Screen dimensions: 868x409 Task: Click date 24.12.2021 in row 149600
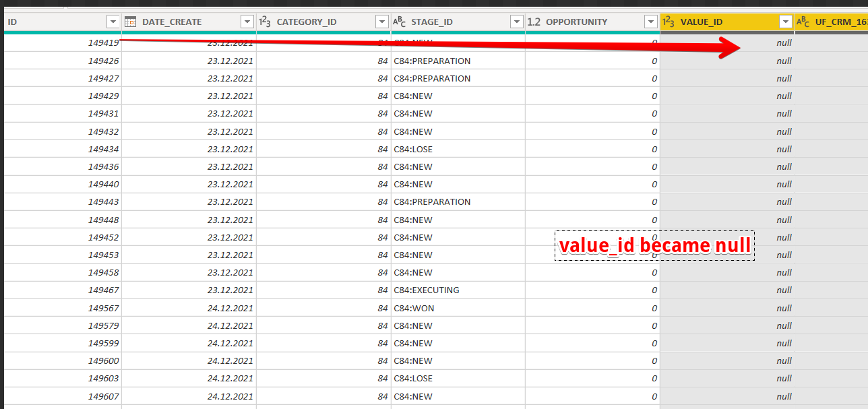[x=230, y=360]
